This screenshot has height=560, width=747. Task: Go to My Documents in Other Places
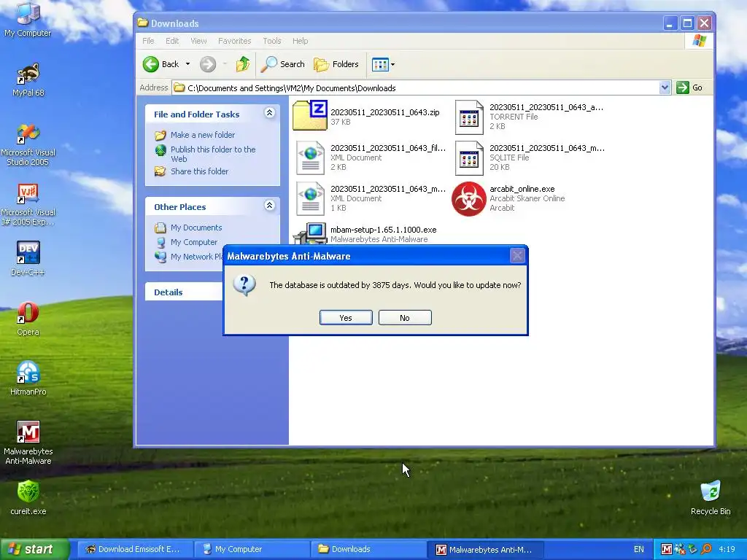[196, 227]
